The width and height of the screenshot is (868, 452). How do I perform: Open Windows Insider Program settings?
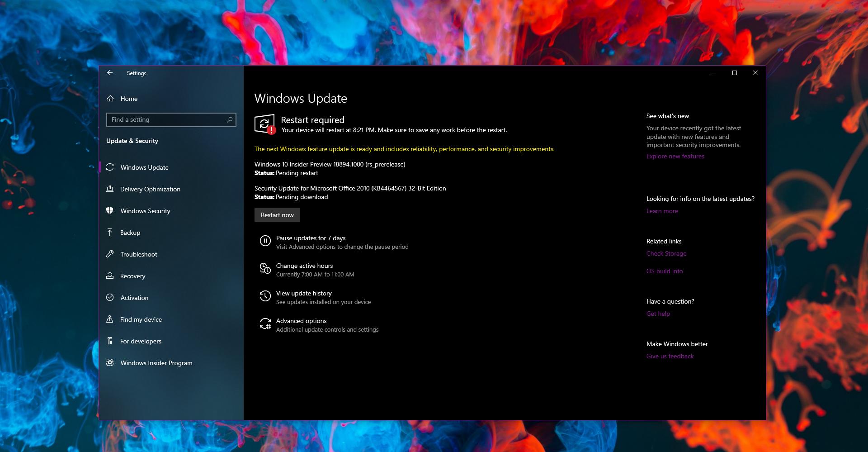(156, 363)
